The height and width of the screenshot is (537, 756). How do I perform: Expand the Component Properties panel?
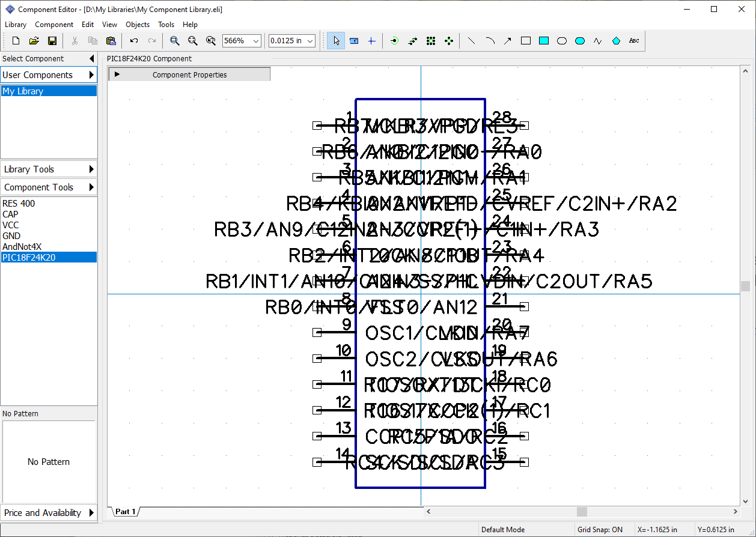117,74
